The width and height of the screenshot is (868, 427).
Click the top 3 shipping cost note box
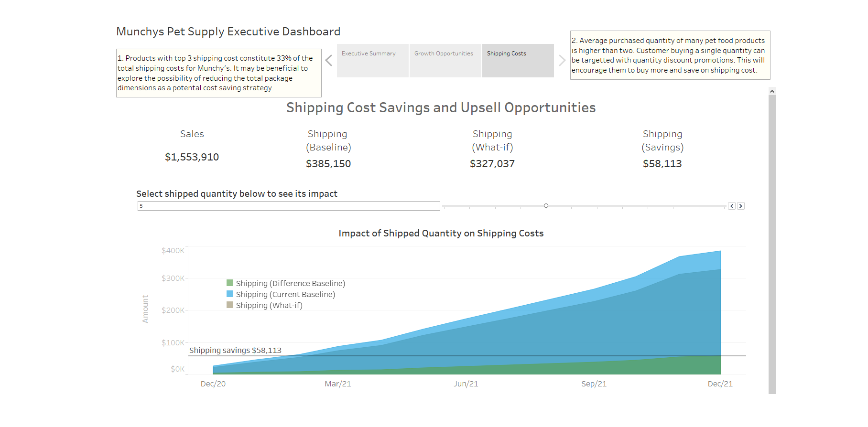(219, 73)
